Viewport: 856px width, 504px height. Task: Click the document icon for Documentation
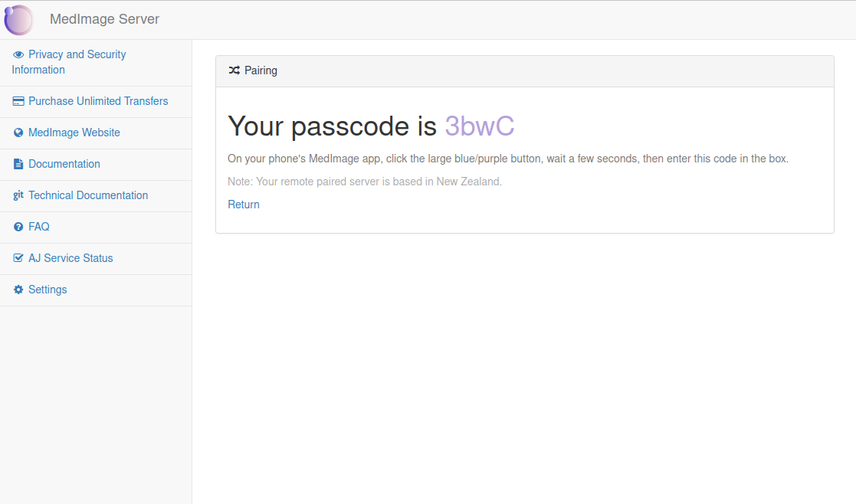[x=18, y=164]
